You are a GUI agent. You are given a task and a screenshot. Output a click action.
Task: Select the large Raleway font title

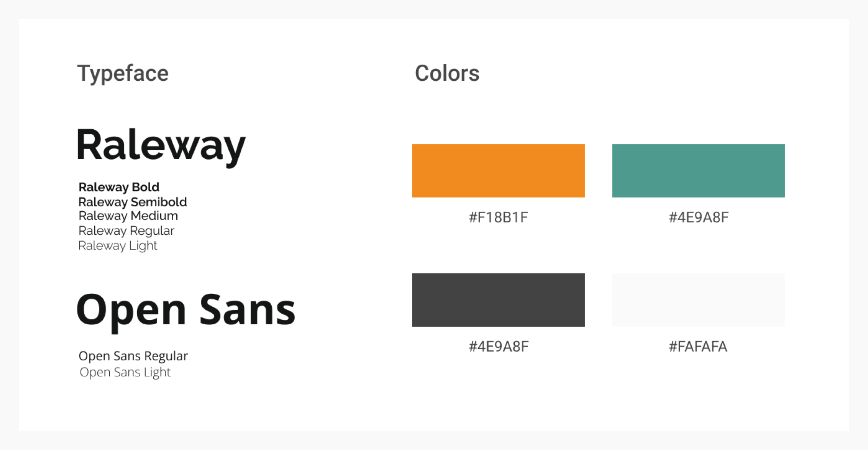tap(161, 145)
